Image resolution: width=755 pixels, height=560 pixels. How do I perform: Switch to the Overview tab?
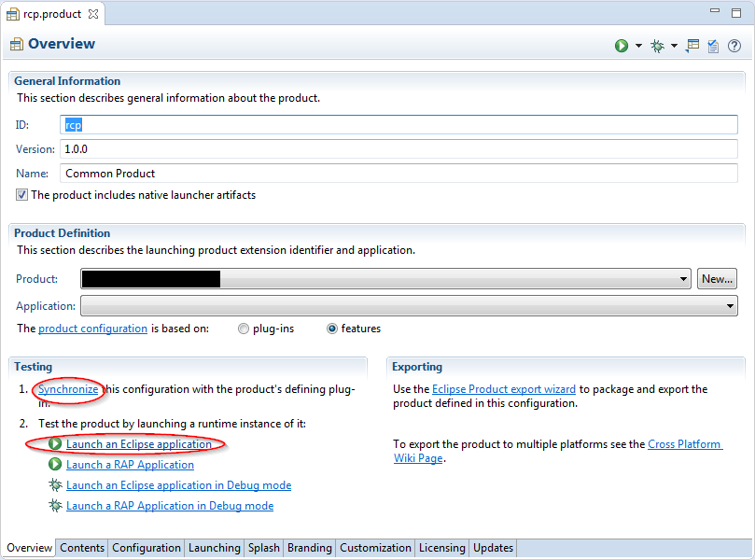[29, 548]
